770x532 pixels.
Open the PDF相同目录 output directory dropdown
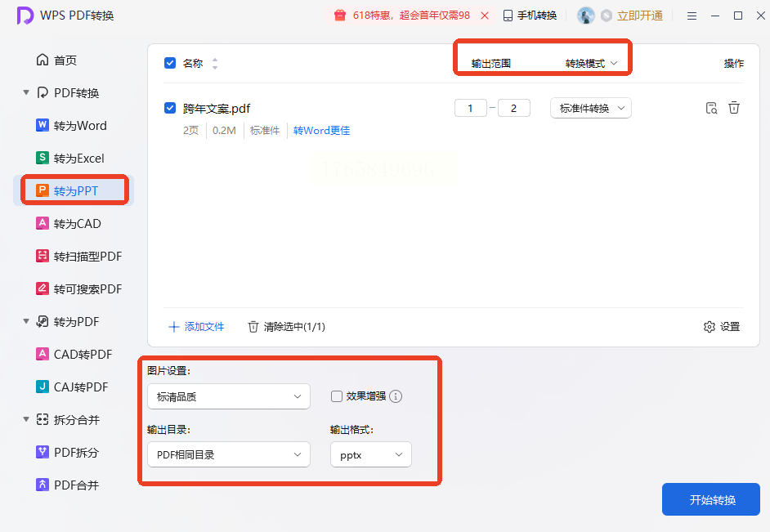coord(229,454)
